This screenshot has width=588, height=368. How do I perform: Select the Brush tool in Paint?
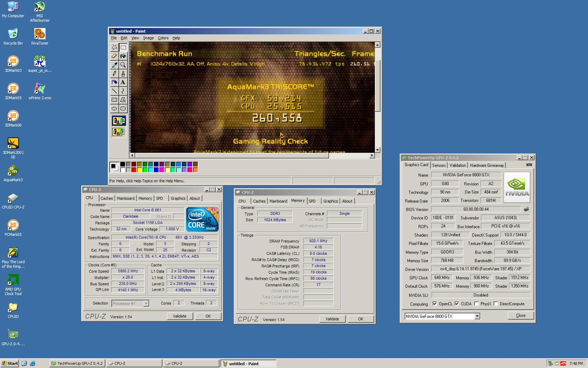click(123, 74)
